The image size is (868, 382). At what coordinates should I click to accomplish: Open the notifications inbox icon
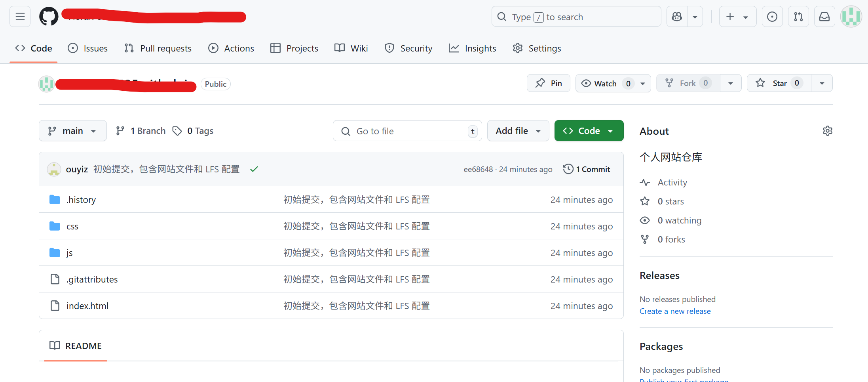(824, 17)
